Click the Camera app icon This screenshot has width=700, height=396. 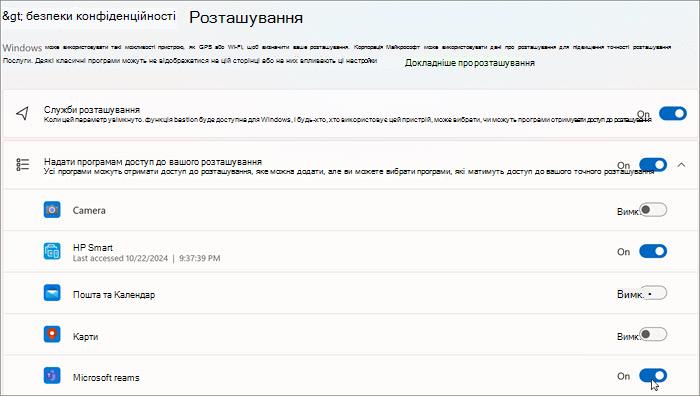(52, 210)
